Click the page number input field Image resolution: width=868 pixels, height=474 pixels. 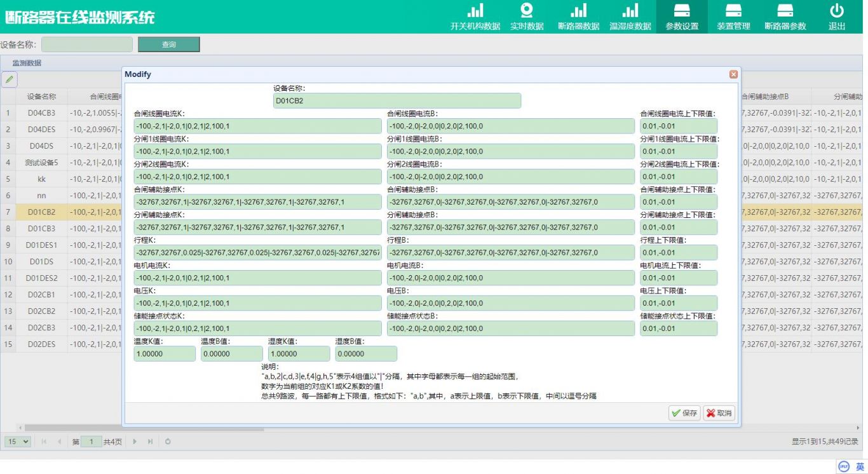click(x=92, y=441)
